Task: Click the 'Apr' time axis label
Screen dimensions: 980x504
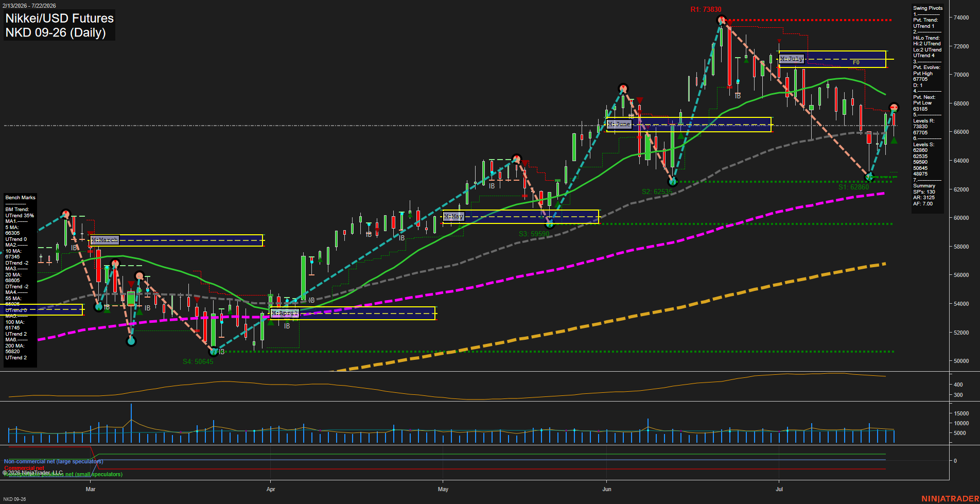Action: point(271,489)
